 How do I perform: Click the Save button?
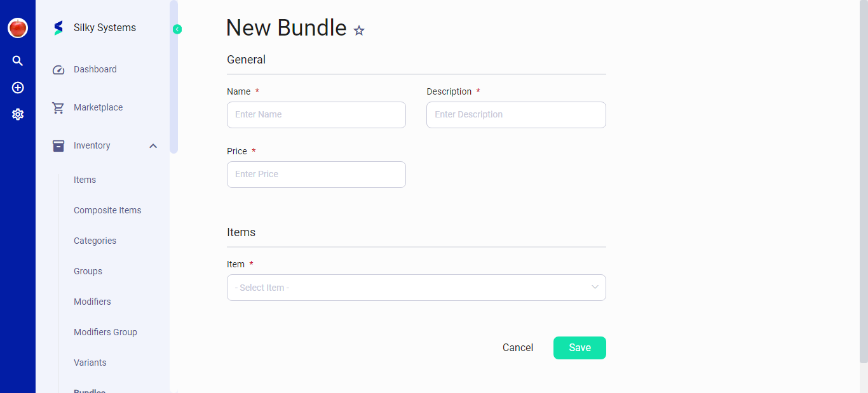coord(579,347)
